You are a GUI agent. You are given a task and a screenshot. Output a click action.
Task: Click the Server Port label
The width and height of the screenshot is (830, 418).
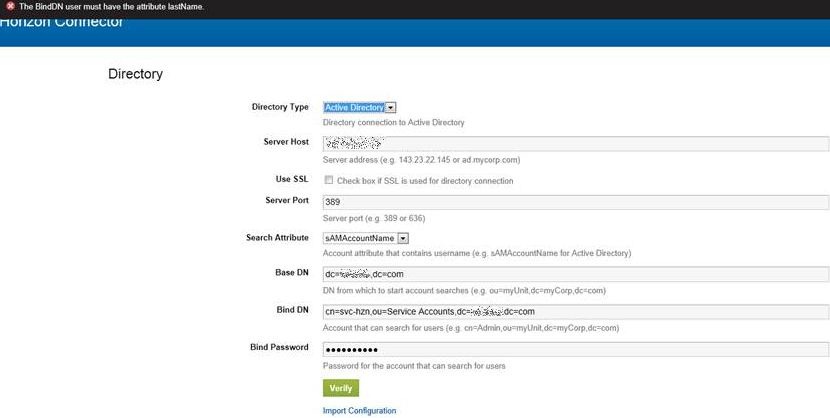pos(287,201)
